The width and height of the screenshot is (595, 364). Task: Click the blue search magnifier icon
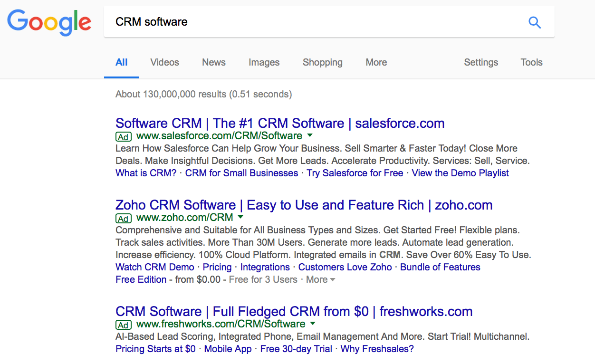[x=535, y=22]
